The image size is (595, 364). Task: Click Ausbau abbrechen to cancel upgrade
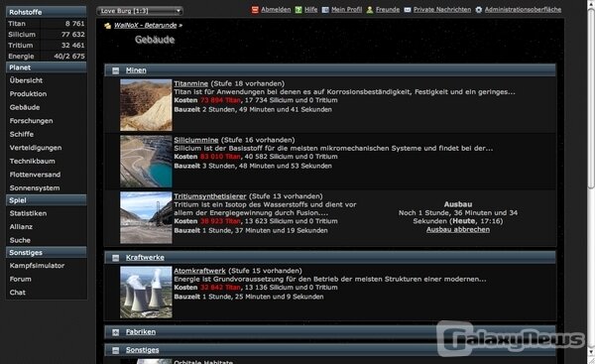coord(457,230)
